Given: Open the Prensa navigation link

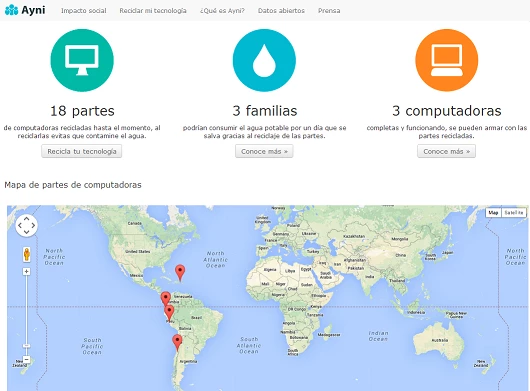Looking at the screenshot, I should click(329, 10).
